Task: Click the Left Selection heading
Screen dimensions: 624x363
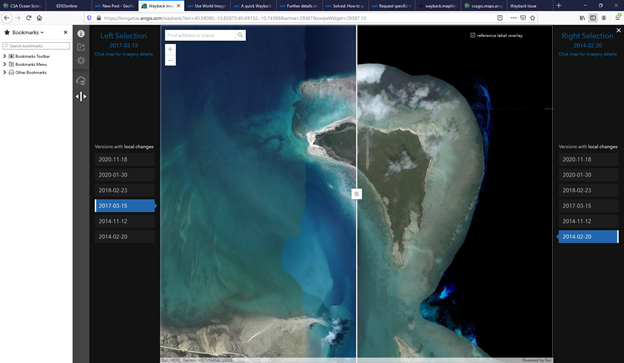Action: (x=124, y=36)
